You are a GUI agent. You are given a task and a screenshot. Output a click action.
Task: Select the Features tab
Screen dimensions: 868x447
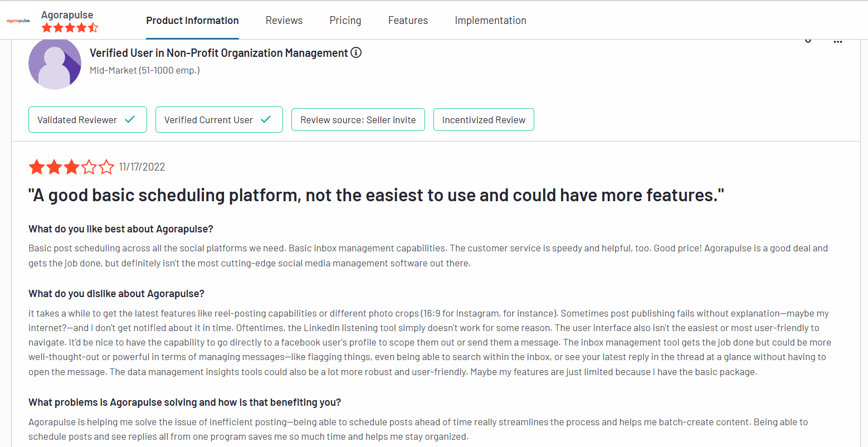[408, 21]
